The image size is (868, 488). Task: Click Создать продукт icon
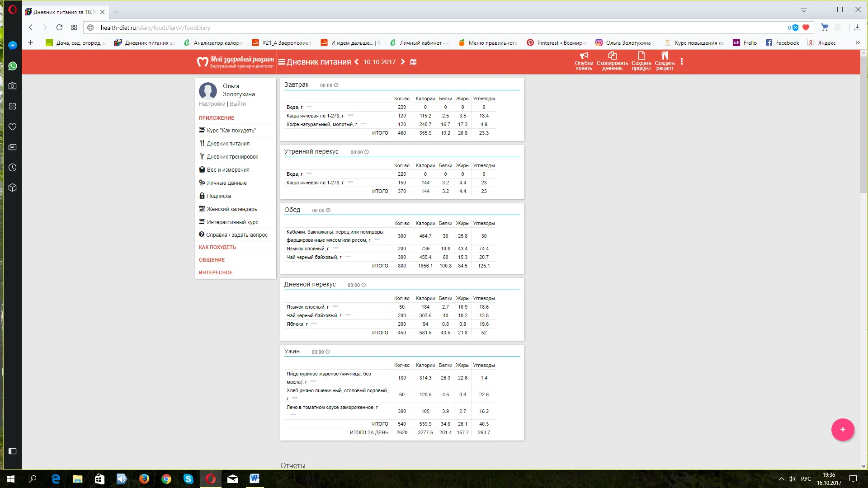click(x=641, y=56)
